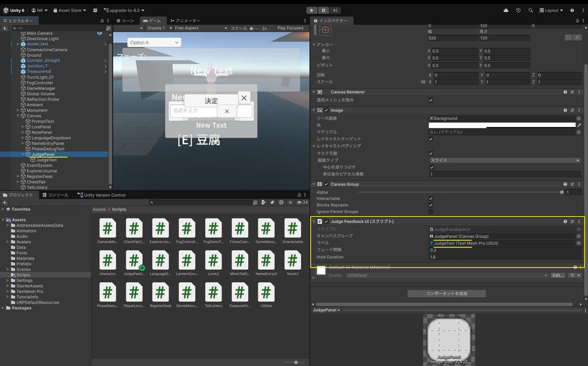This screenshot has height=366, width=588.
Task: Click the favorites star filter in Project toolbar
Action: click(x=291, y=202)
